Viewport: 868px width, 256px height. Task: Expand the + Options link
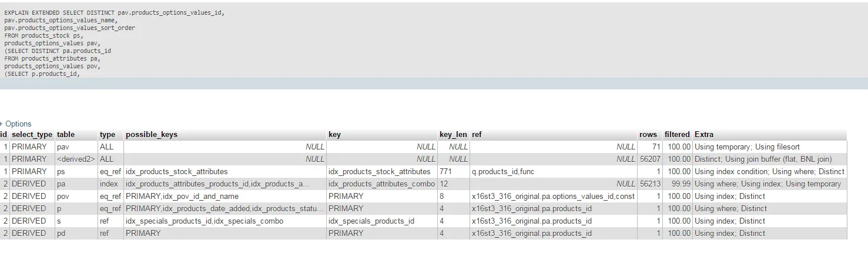[16, 124]
